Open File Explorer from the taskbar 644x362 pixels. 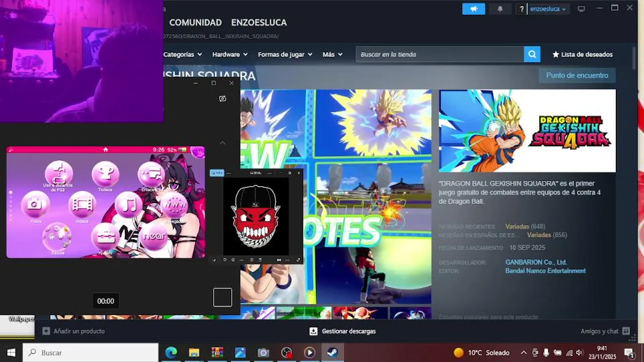[194, 352]
